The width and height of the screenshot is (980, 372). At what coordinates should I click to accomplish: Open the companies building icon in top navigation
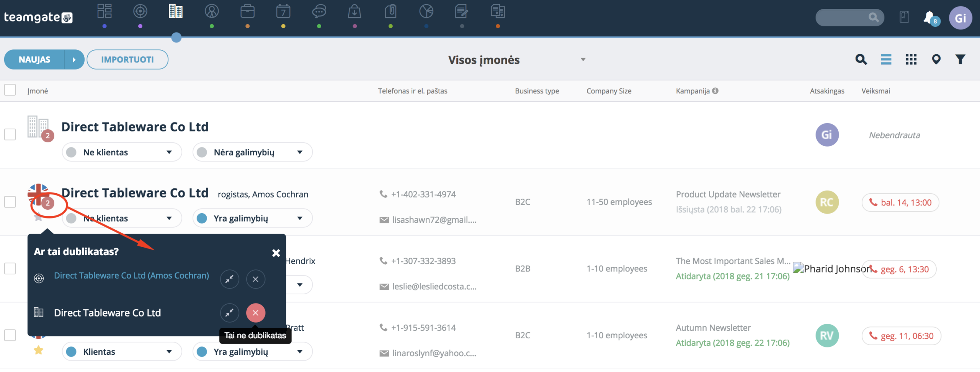coord(176,11)
